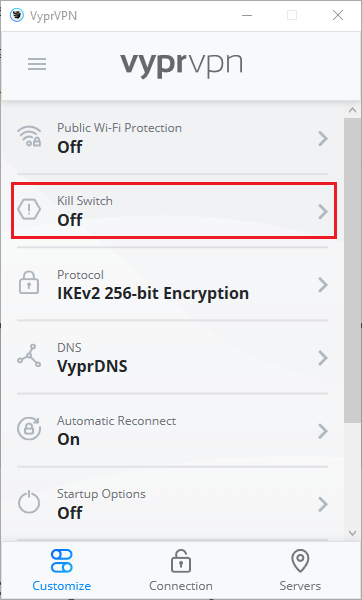Image resolution: width=362 pixels, height=600 pixels.
Task: Click the Startup Options power icon
Action: 29,502
